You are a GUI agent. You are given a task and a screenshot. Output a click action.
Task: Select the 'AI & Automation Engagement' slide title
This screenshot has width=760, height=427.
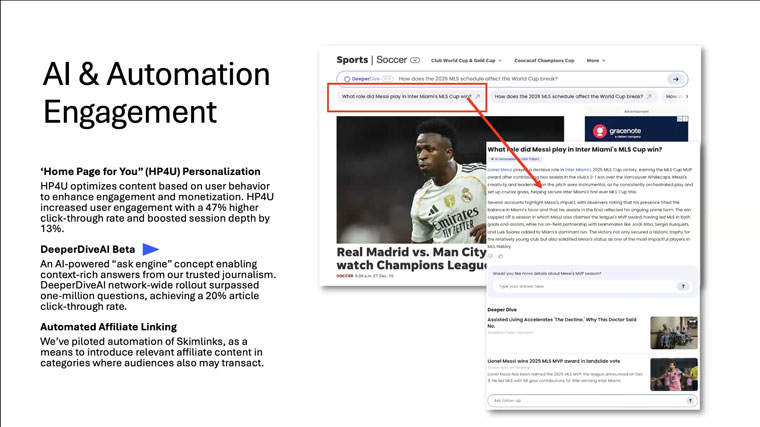(156, 93)
